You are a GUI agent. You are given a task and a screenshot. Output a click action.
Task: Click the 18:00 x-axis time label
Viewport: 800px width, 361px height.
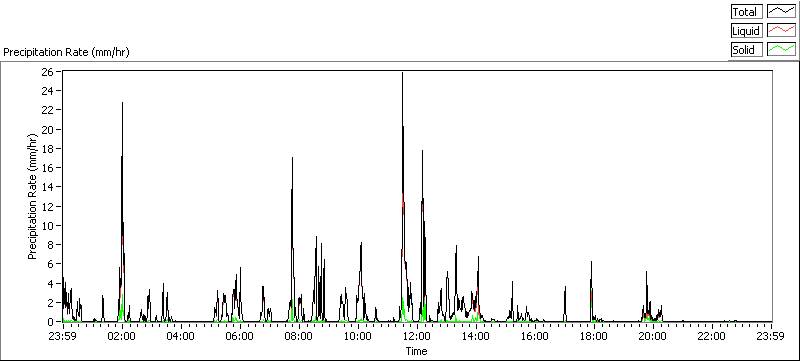pos(595,336)
